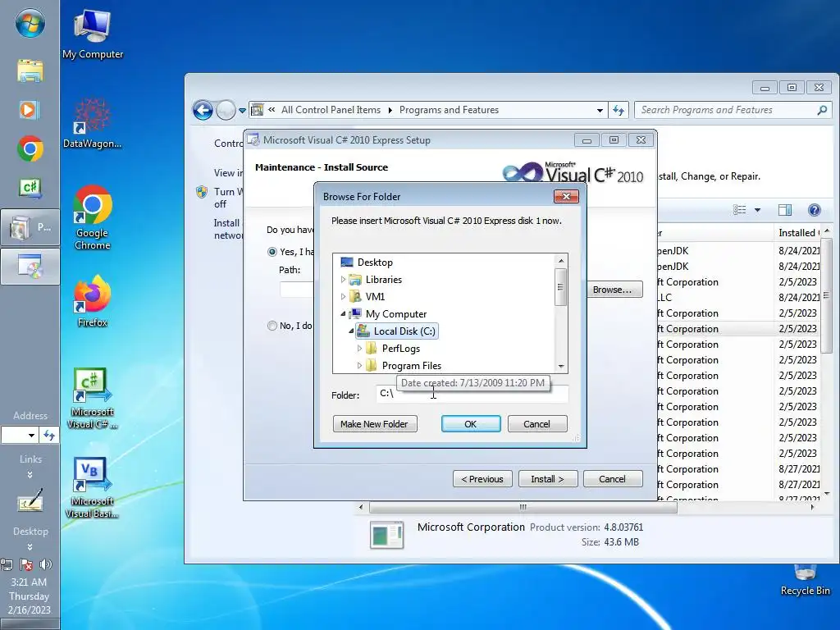Click the Action Center flag tray icon
This screenshot has height=630, width=840.
(26, 564)
